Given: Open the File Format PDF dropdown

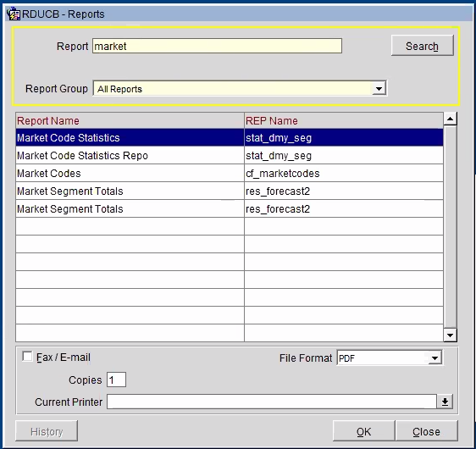Looking at the screenshot, I should pos(434,358).
